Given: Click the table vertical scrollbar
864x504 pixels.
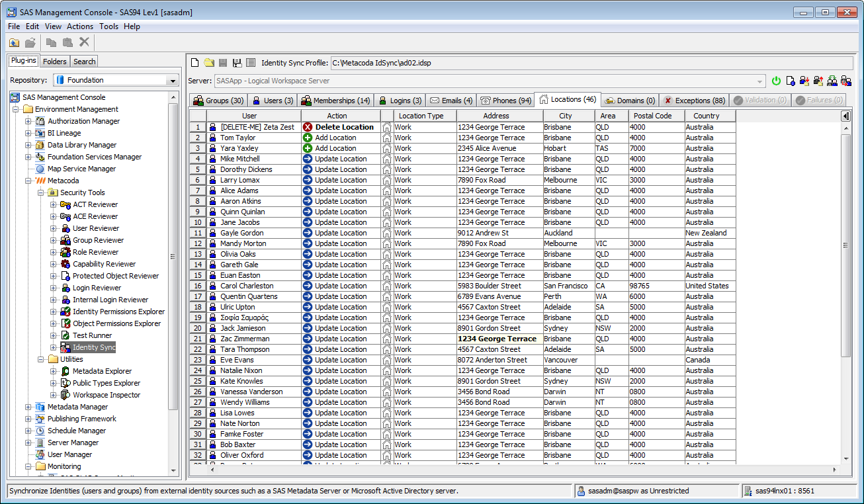Looking at the screenshot, I should pyautogui.click(x=846, y=245).
